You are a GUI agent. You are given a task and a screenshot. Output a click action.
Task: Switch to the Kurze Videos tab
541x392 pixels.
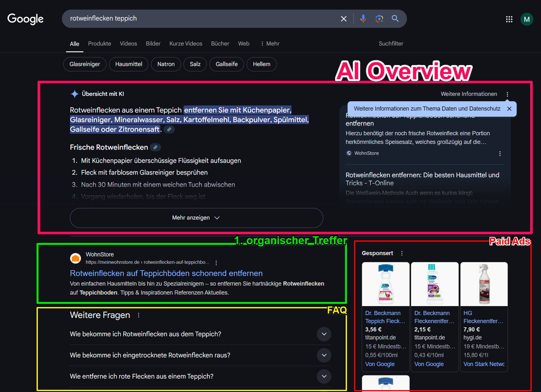point(186,44)
